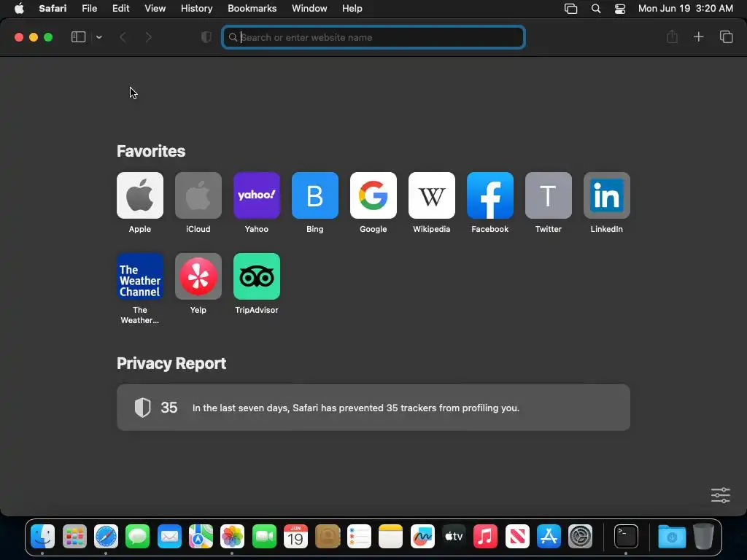The width and height of the screenshot is (747, 560).
Task: Click the date and time in menu bar
Action: coord(686,9)
